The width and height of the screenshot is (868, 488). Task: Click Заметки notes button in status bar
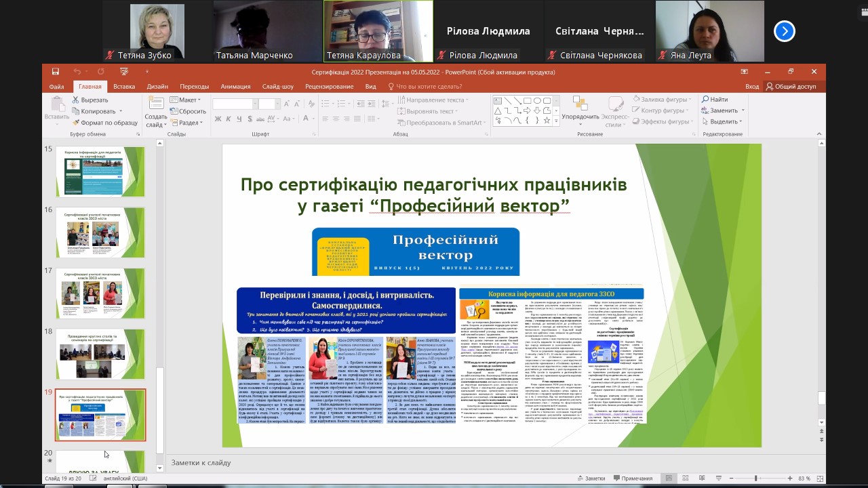pyautogui.click(x=590, y=479)
